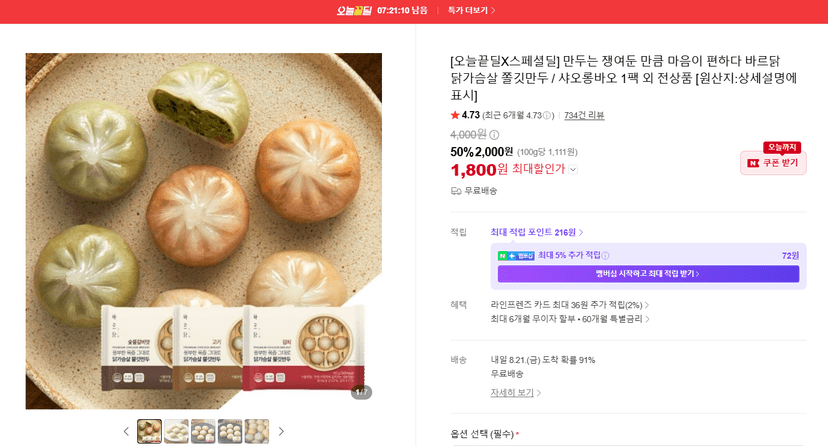This screenshot has width=828, height=446.
Task: Select the fifth product thumbnail image
Action: (257, 431)
